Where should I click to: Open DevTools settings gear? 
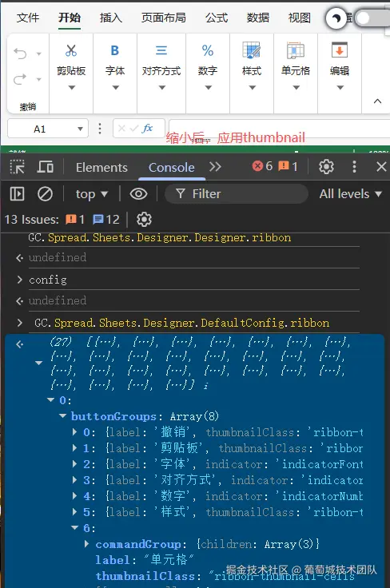point(326,166)
